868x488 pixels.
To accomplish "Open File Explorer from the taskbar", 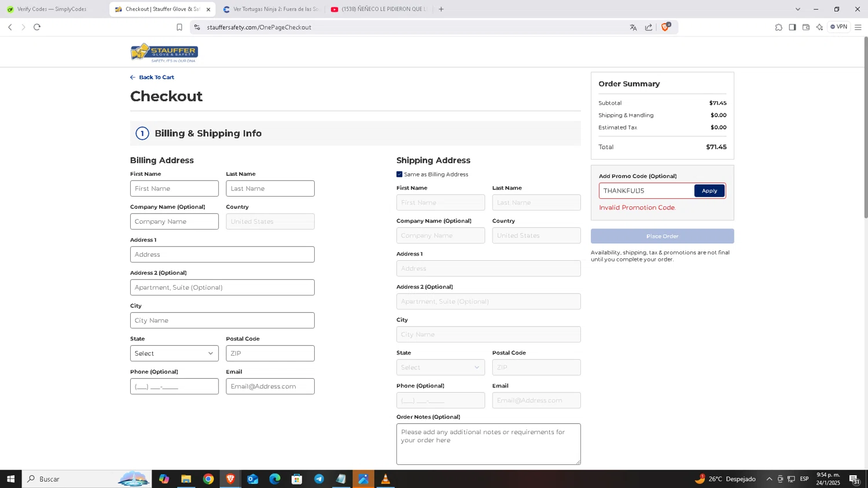I will tap(186, 479).
